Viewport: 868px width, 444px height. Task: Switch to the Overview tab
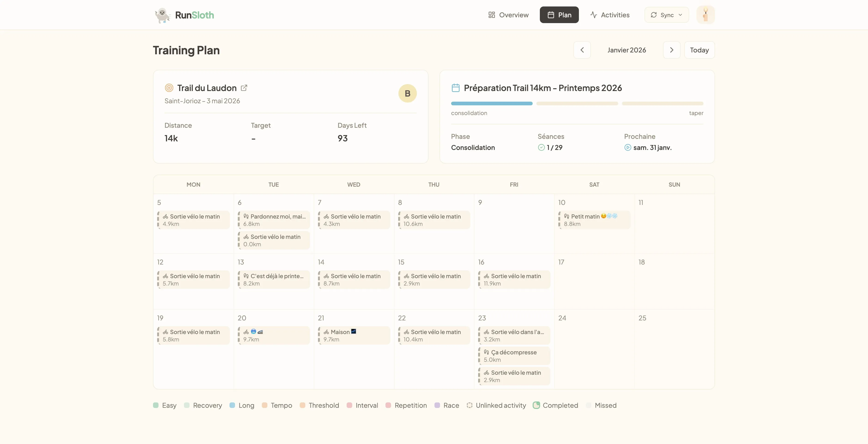click(x=508, y=15)
